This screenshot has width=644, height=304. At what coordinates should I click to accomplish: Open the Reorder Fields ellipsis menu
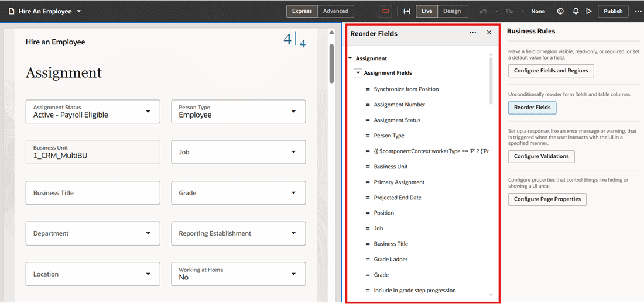[472, 33]
